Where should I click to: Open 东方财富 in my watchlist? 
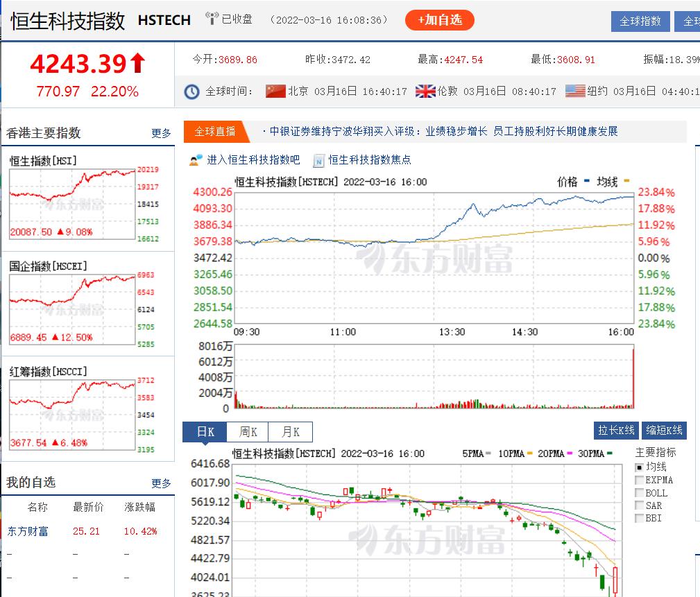coord(28,531)
